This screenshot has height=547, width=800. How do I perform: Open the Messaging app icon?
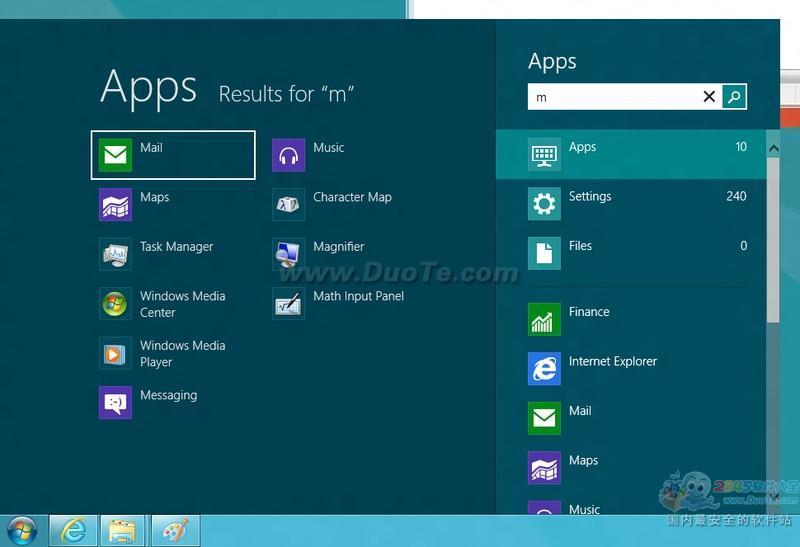115,403
